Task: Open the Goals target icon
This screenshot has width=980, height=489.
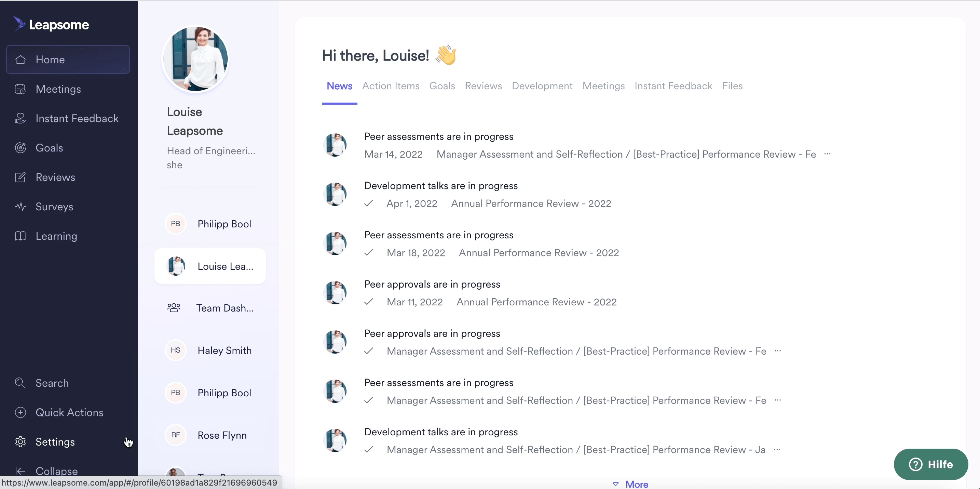Action: click(x=21, y=148)
